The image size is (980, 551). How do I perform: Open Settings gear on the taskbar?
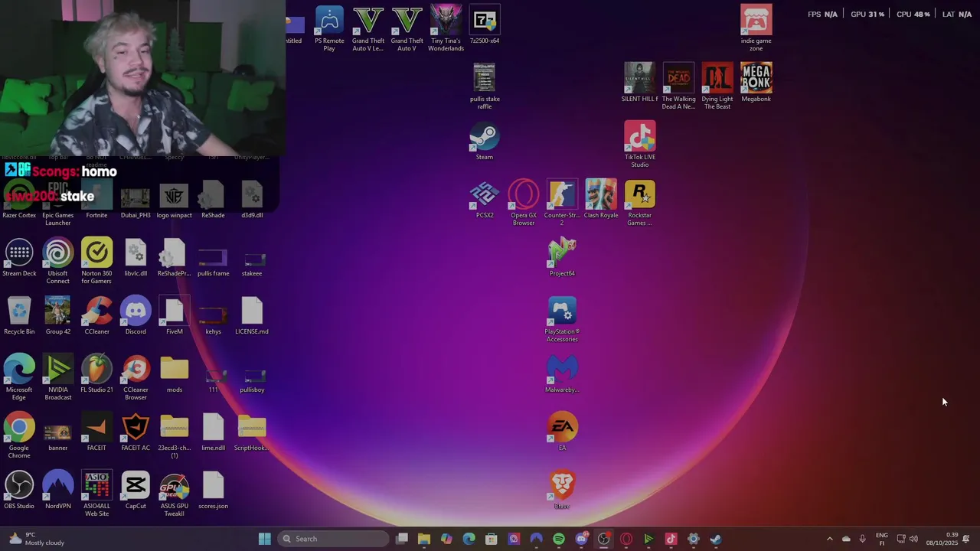(x=694, y=539)
